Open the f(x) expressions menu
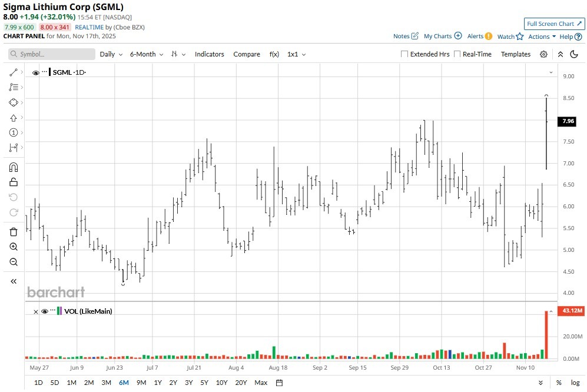Image resolution: width=587 pixels, height=392 pixels. (x=274, y=54)
